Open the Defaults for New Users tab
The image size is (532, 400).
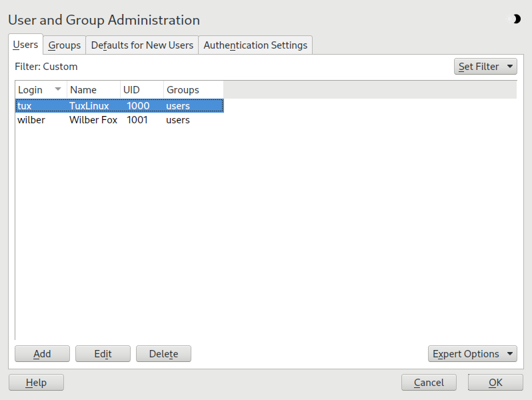click(142, 45)
